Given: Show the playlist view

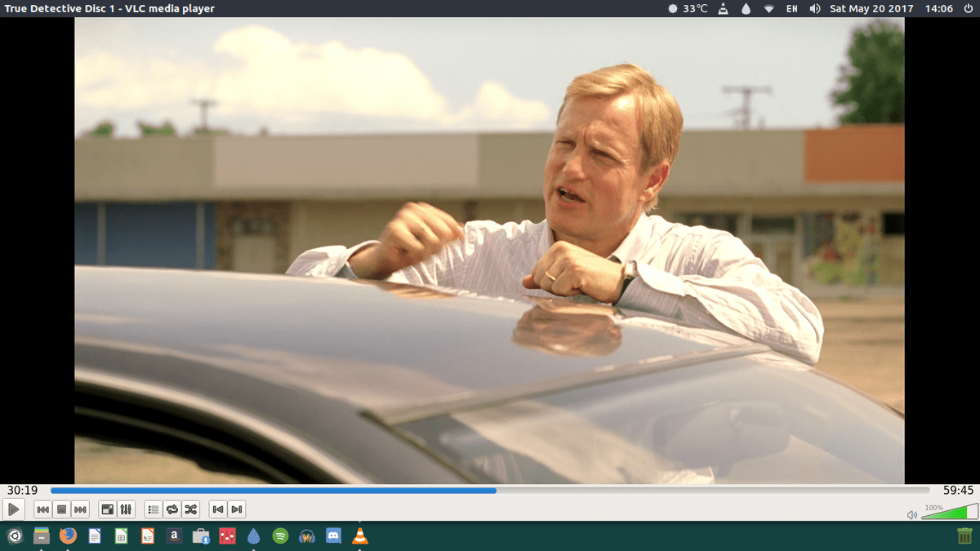Looking at the screenshot, I should point(153,509).
